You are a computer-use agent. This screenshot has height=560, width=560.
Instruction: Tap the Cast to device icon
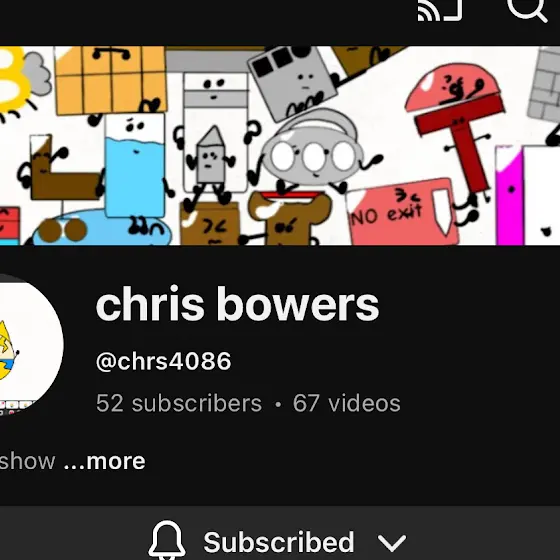click(440, 10)
